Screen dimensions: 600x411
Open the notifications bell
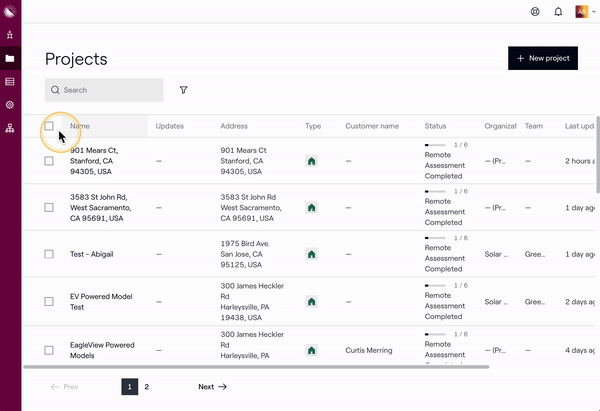[558, 12]
